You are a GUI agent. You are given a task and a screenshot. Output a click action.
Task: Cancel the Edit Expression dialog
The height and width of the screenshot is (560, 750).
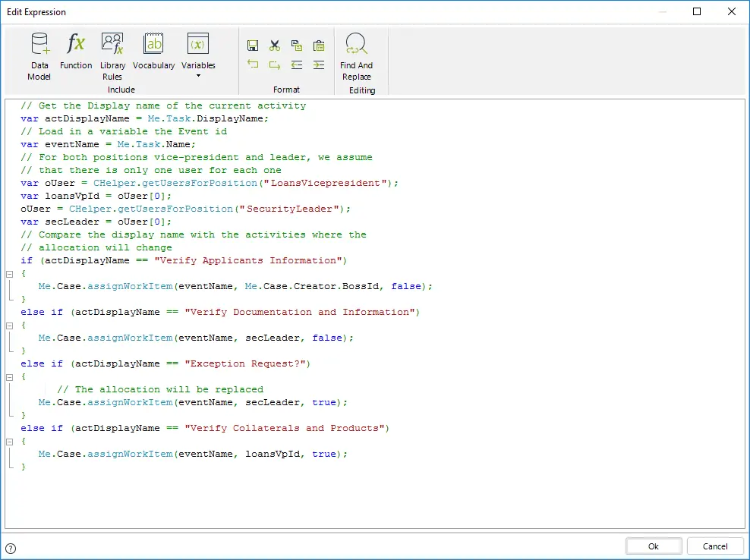click(x=715, y=546)
